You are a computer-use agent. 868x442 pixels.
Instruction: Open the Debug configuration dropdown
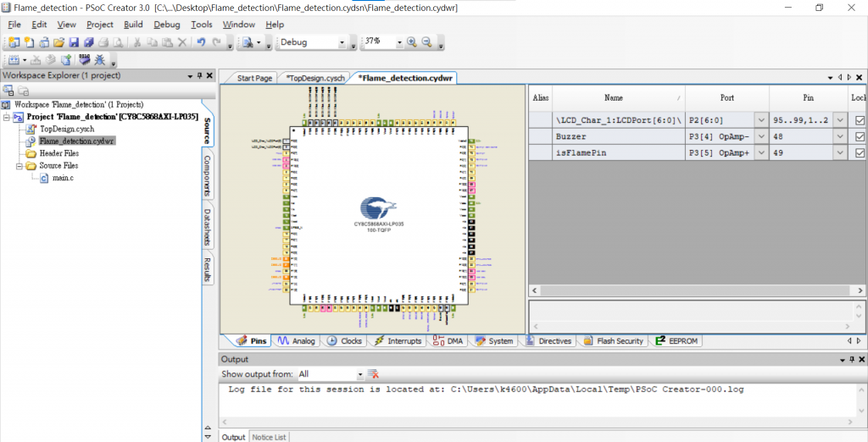tap(342, 42)
